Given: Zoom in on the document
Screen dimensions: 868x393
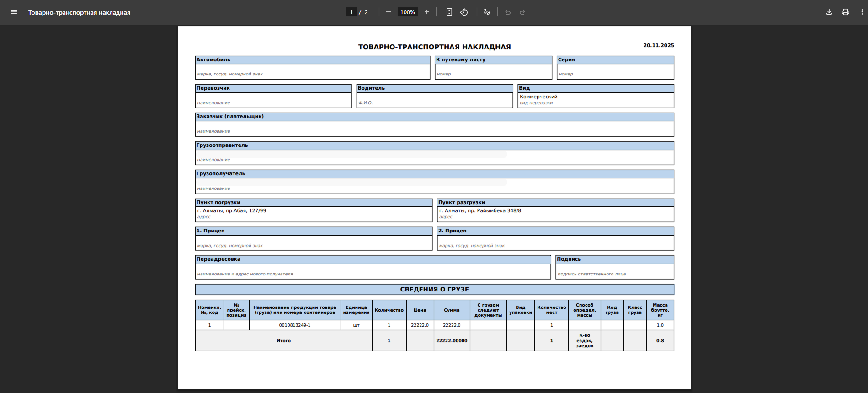Looking at the screenshot, I should pos(427,12).
